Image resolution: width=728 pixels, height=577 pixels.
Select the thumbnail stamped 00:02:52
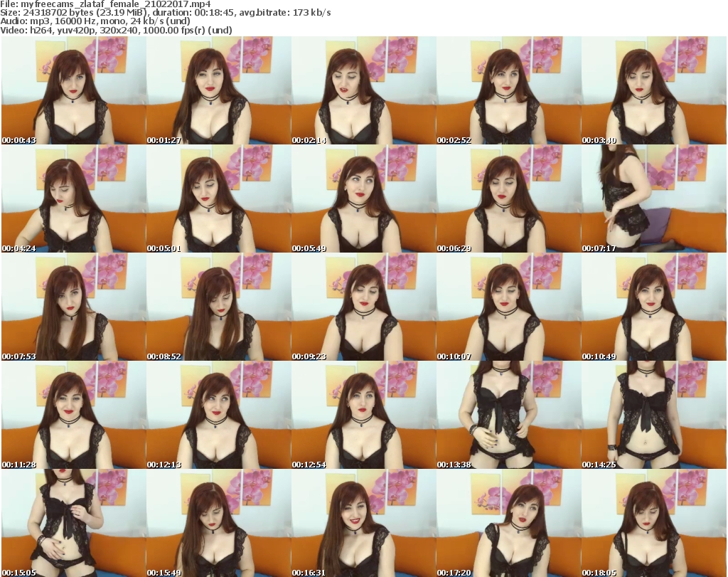click(509, 90)
